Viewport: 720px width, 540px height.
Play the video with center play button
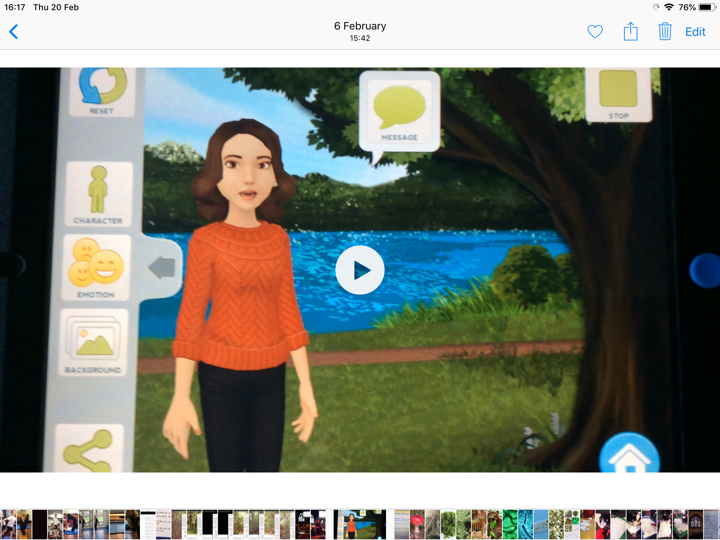click(360, 270)
